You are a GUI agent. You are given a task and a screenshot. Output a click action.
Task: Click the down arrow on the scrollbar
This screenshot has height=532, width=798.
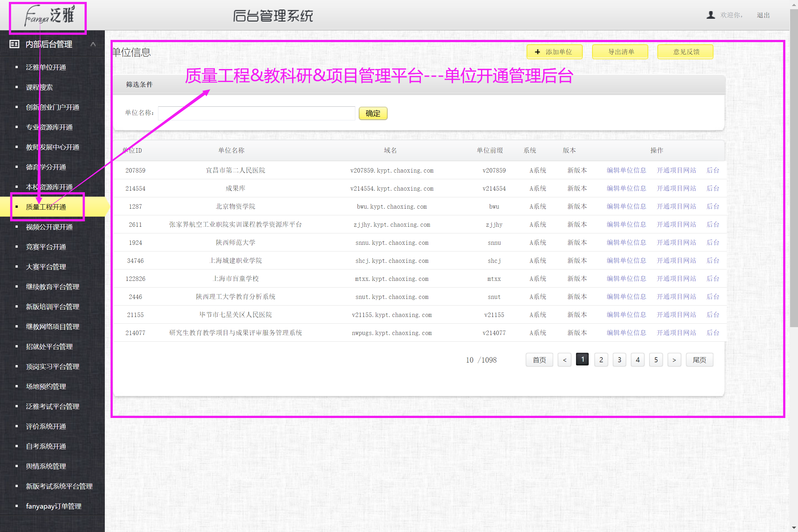pos(794,528)
